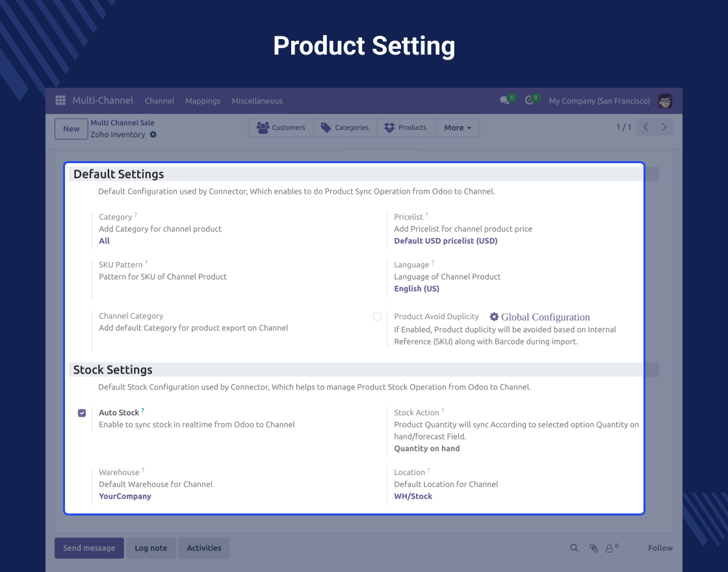Select My Company (San Francisco) switcher
Viewport: 728px width, 572px height.
pyautogui.click(x=599, y=101)
